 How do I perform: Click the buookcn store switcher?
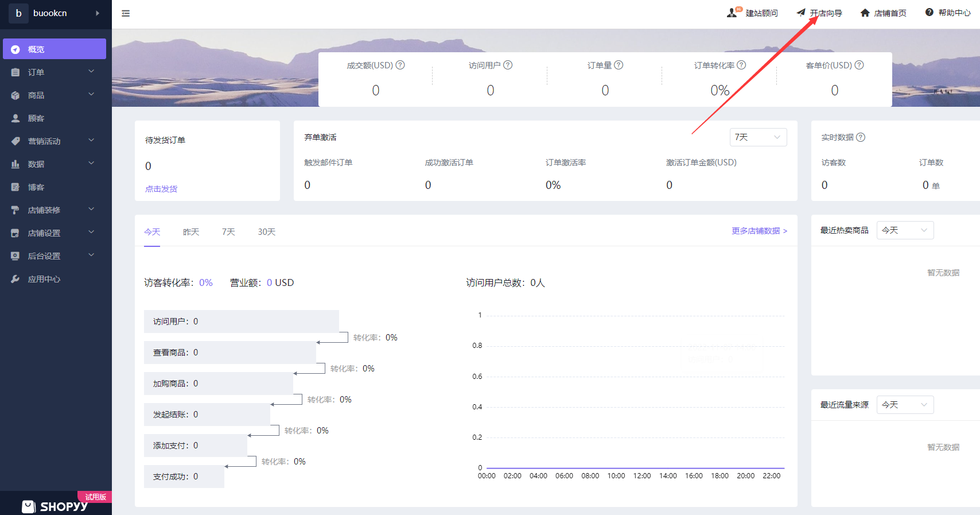(x=55, y=13)
